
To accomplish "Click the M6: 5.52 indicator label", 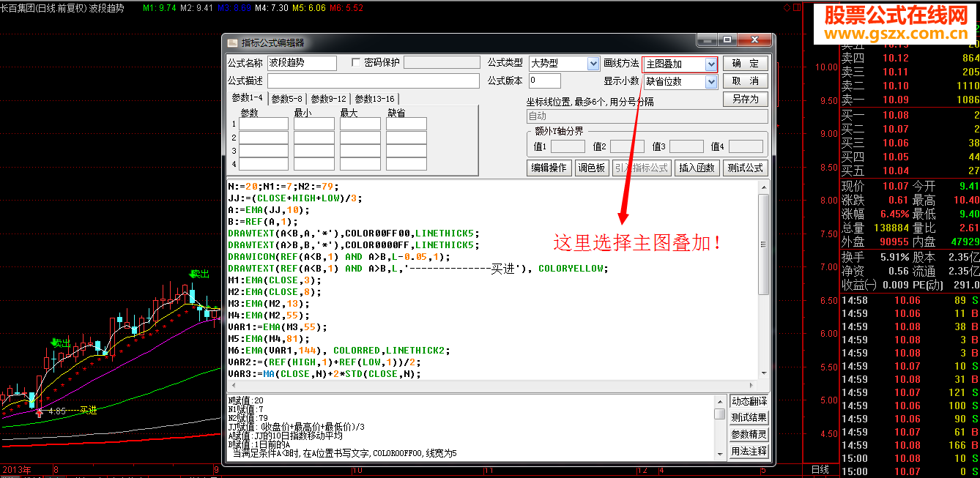I will (346, 7).
